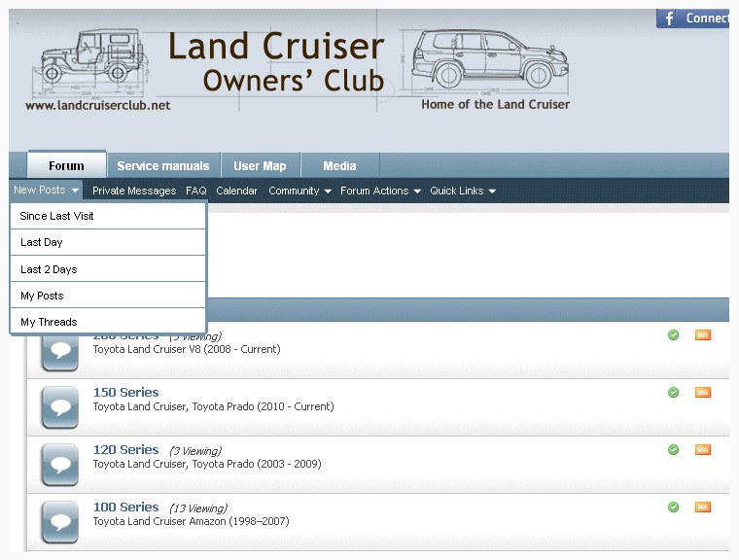Click green check icon in 150 Series row
Screen dimensions: 739x560
[x=674, y=392]
